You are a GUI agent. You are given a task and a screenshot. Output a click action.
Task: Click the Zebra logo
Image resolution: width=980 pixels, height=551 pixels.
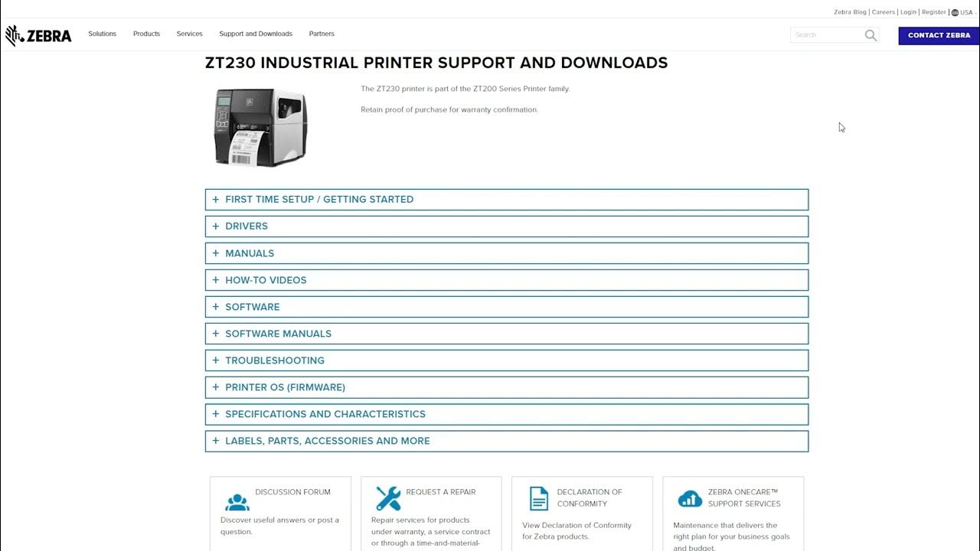[x=38, y=35]
